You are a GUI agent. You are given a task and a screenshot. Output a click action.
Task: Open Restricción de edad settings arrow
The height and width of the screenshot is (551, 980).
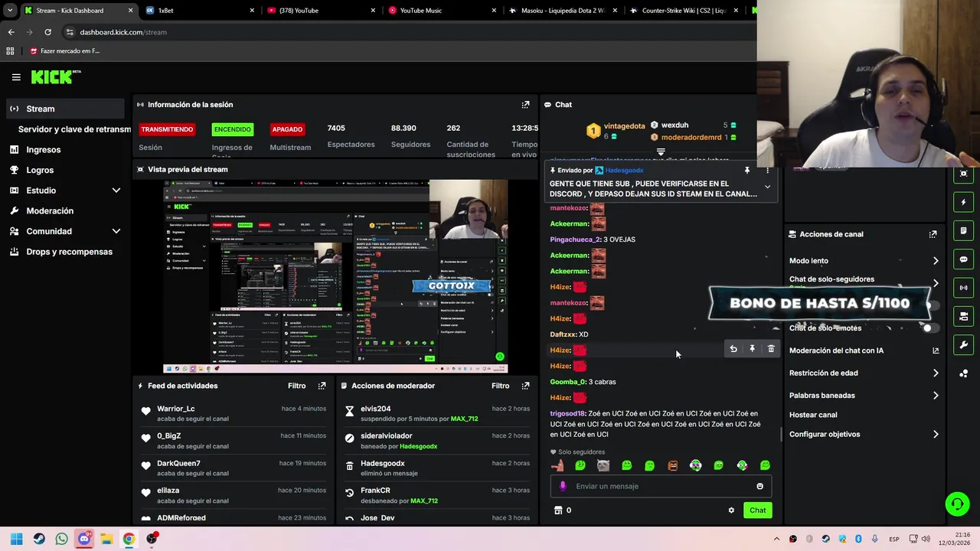936,373
